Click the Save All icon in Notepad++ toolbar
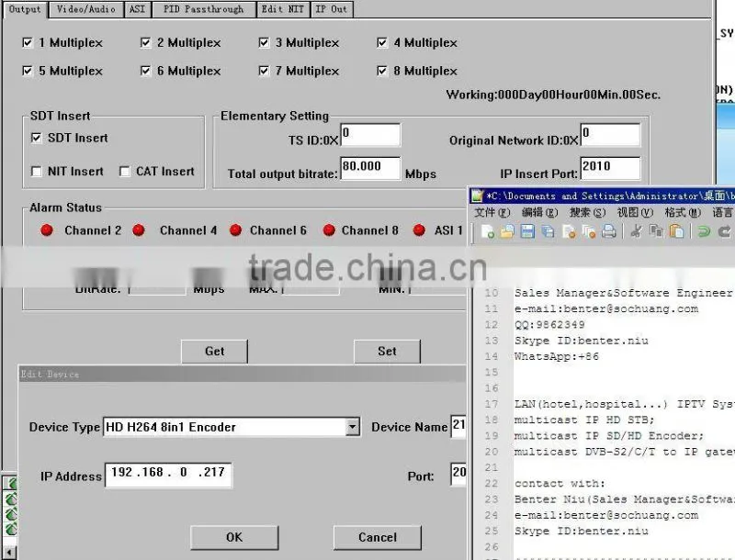The image size is (735, 560). [x=548, y=231]
